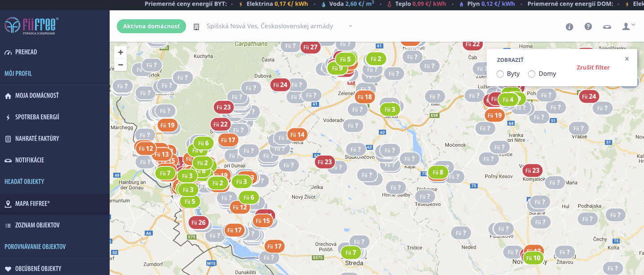Click the green Fii 8 map marker

pyautogui.click(x=438, y=172)
